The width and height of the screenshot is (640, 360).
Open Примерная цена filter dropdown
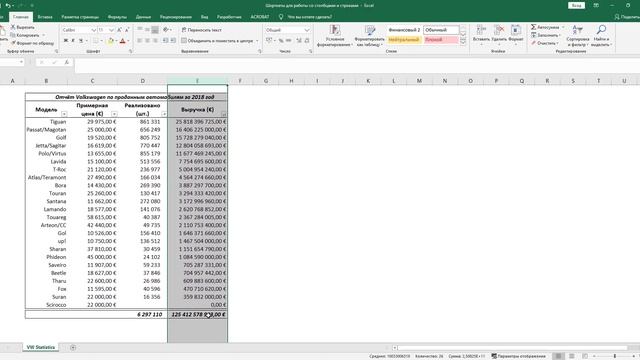point(114,114)
